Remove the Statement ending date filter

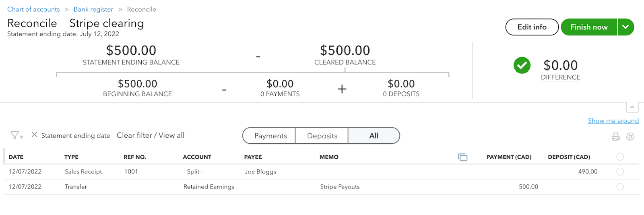tap(35, 135)
